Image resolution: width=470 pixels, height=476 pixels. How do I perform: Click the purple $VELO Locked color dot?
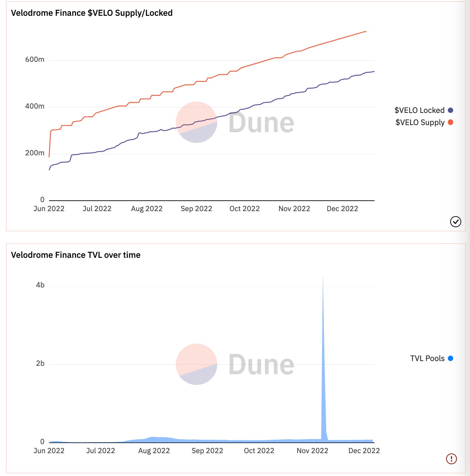pos(451,110)
